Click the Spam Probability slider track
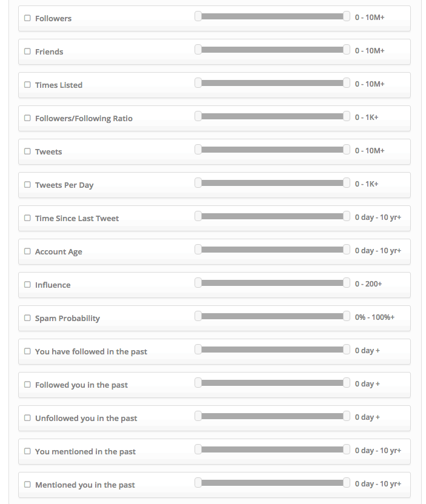 click(x=272, y=316)
